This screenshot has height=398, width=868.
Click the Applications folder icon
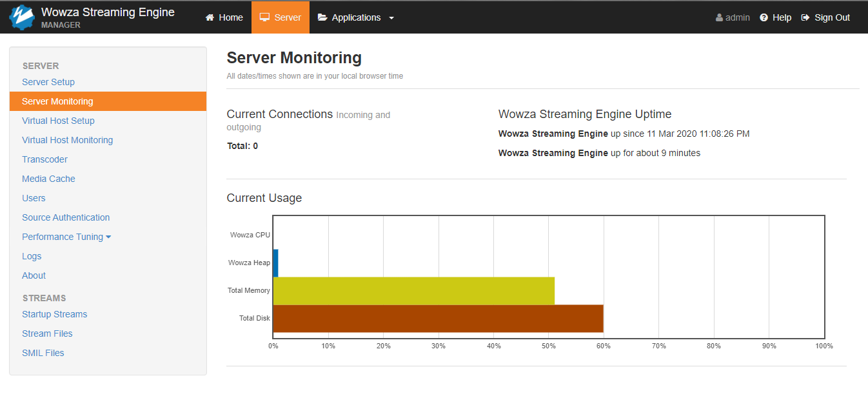tap(322, 18)
